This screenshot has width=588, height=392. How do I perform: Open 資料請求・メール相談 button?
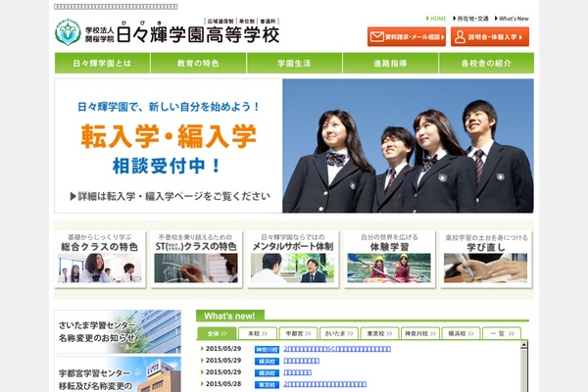coord(407,37)
